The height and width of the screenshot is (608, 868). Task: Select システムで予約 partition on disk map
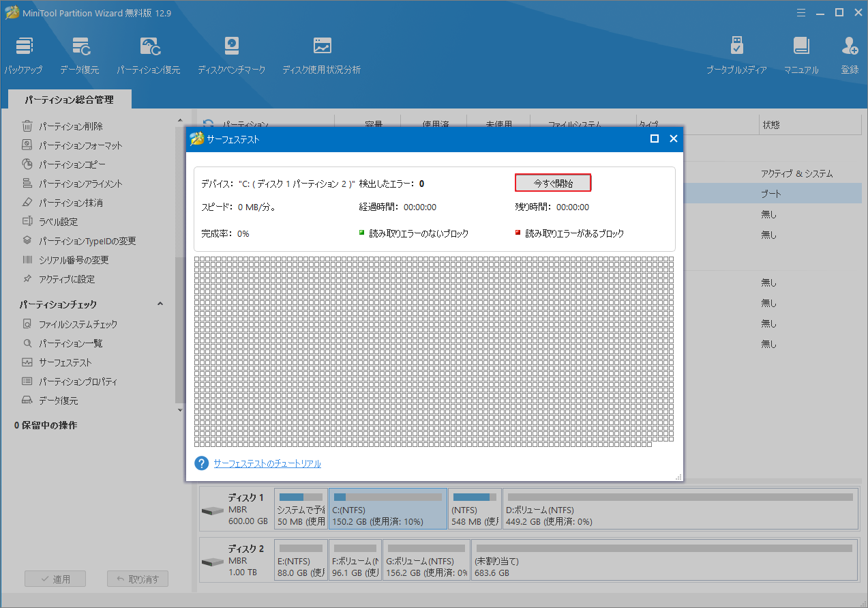pyautogui.click(x=301, y=508)
